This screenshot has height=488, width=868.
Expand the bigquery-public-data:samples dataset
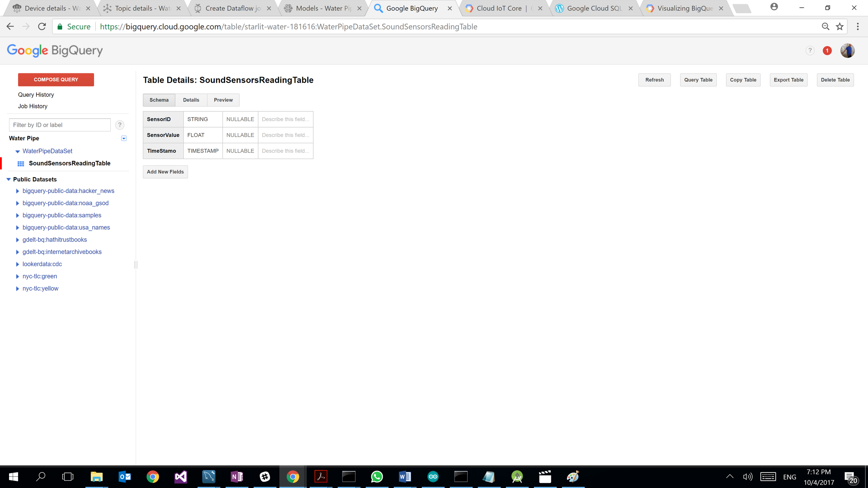pyautogui.click(x=17, y=215)
